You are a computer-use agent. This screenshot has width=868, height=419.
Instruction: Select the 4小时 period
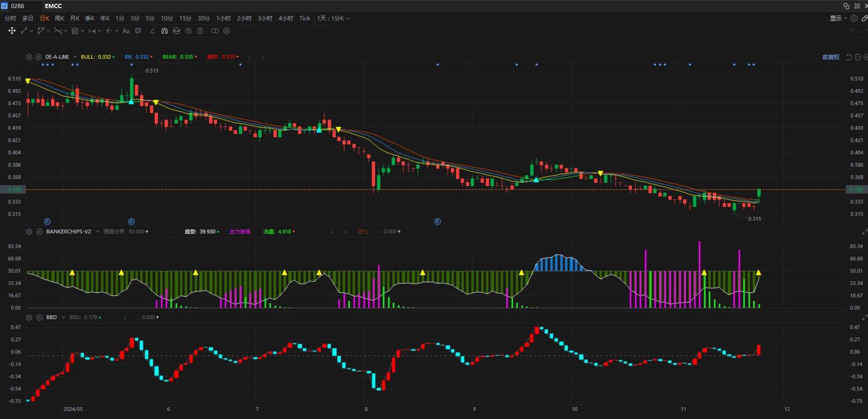[x=286, y=18]
